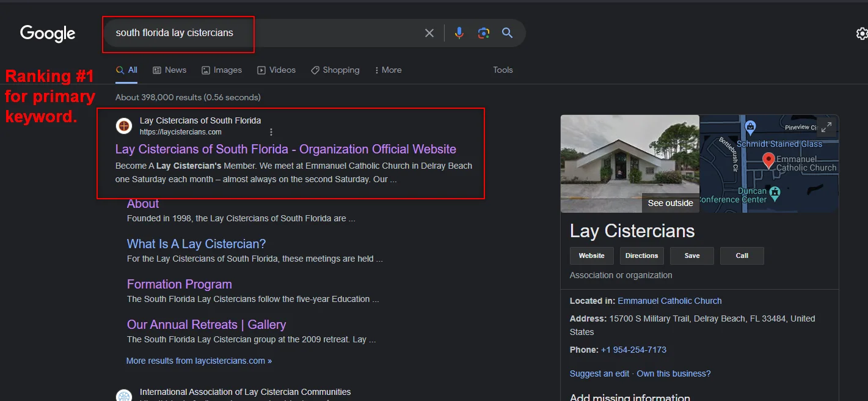Viewport: 868px width, 401px height.
Task: Clear the search box with the X icon
Action: 429,33
